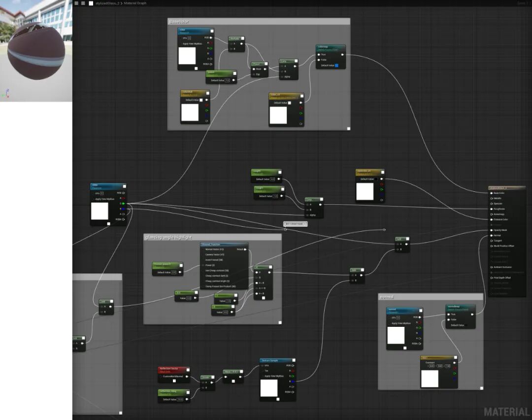Click True input pin of normalswap switch
532x420 pixels.
[449, 315]
